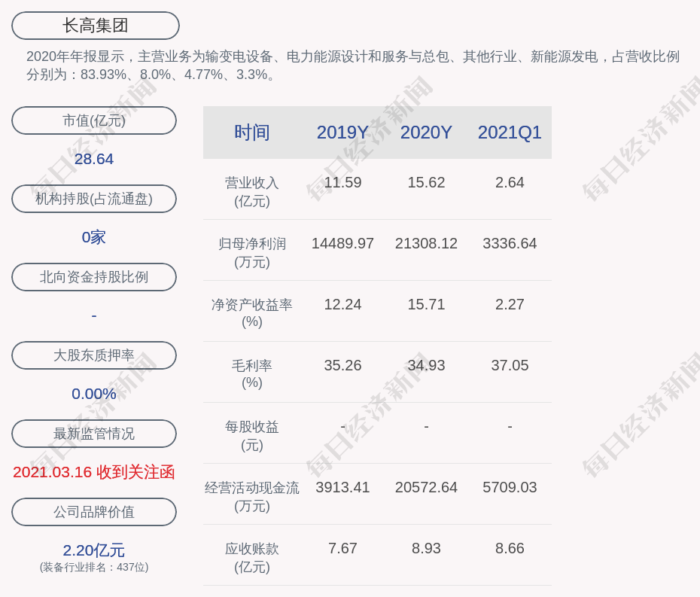Click the 归母净利润(万元) row label
The image size is (700, 597).
coord(252,253)
